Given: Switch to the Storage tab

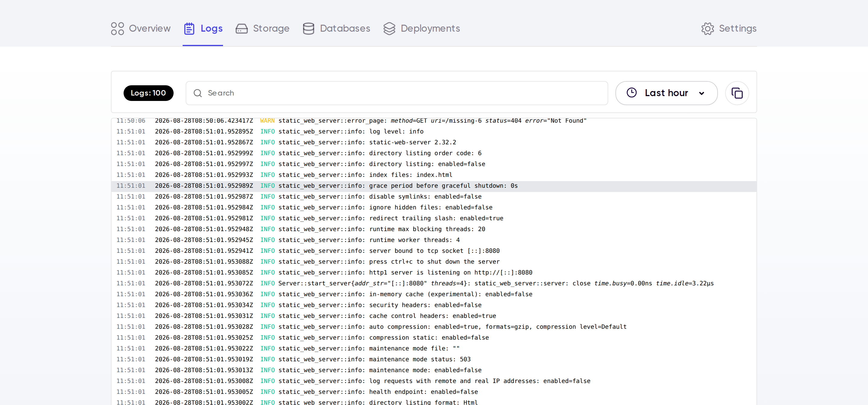Looking at the screenshot, I should click(263, 29).
